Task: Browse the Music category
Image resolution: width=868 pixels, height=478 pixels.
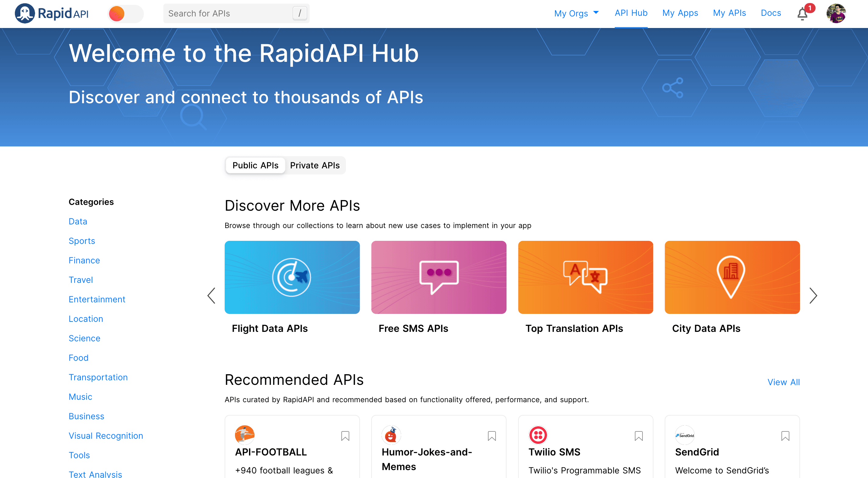Action: (x=80, y=397)
